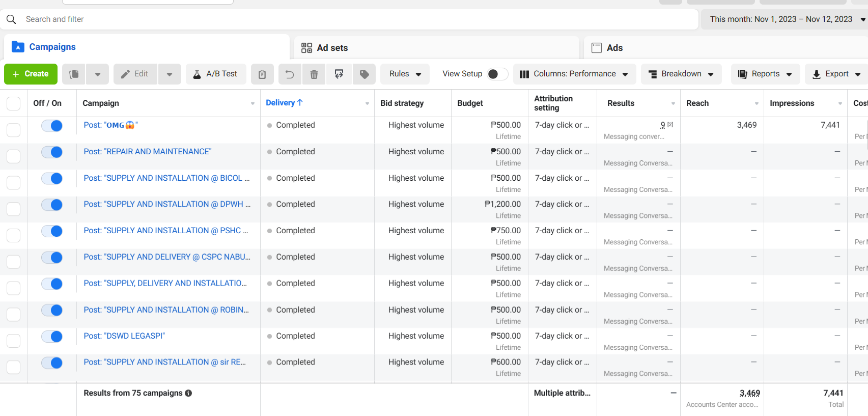Click the A/B Test flask button
The image size is (868, 416).
click(x=215, y=74)
